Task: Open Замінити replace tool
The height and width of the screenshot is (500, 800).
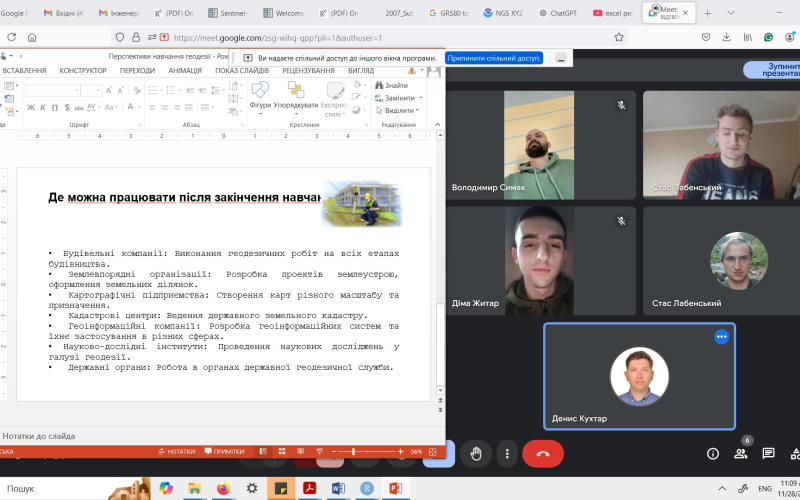Action: 398,97
